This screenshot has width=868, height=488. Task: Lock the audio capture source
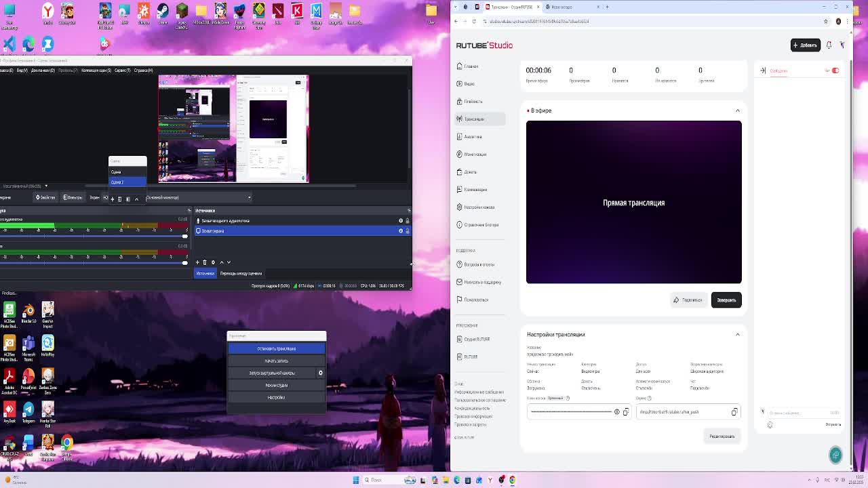pos(407,221)
